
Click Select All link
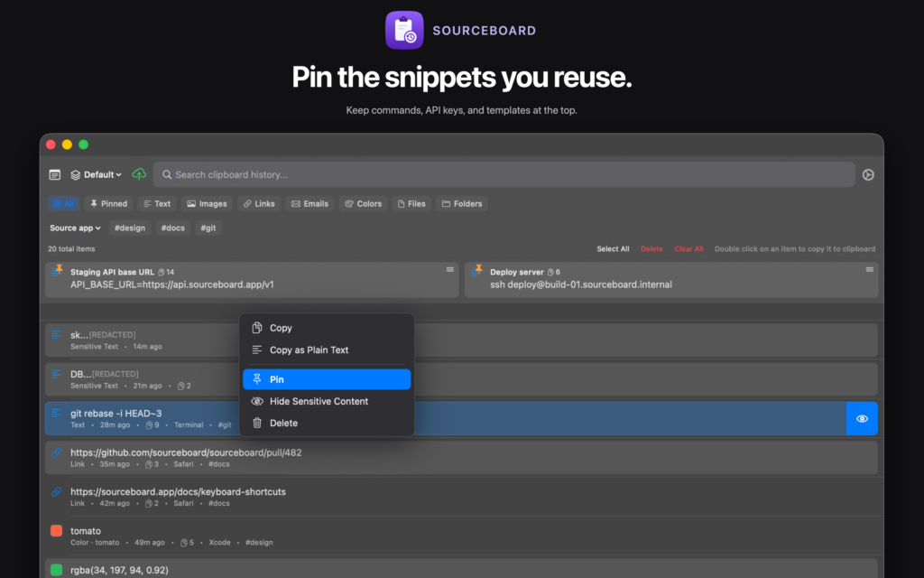coord(613,249)
